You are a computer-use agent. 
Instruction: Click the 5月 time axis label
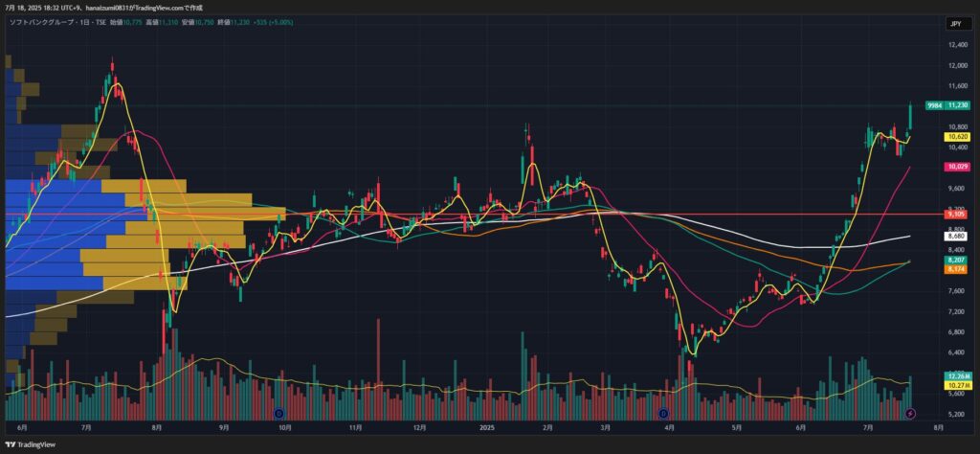click(x=736, y=428)
